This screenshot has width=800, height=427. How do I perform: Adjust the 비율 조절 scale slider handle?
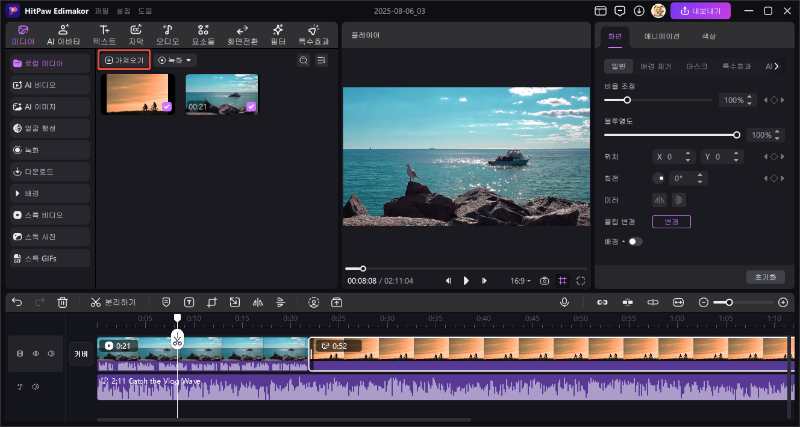627,100
